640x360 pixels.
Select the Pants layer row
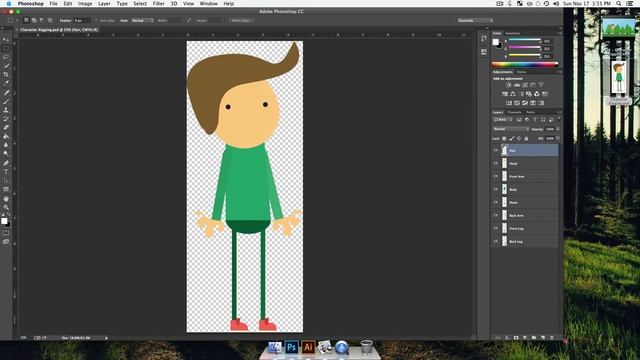pyautogui.click(x=525, y=202)
